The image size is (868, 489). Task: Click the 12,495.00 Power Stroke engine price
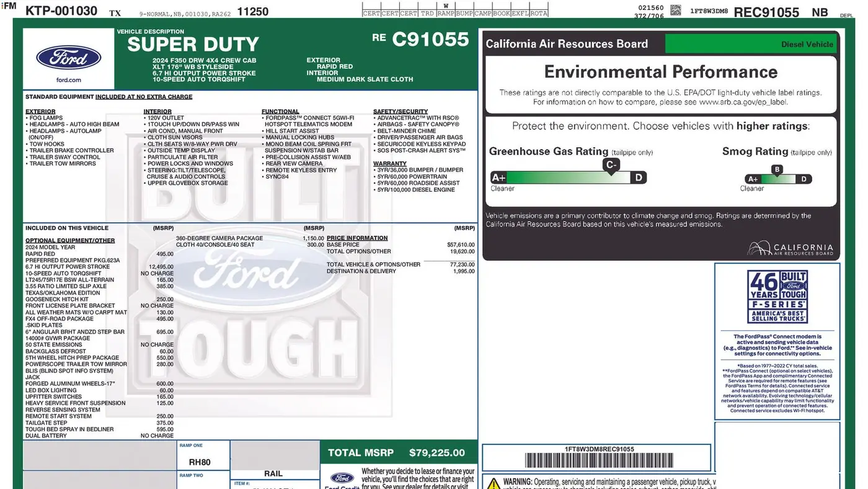coord(161,267)
